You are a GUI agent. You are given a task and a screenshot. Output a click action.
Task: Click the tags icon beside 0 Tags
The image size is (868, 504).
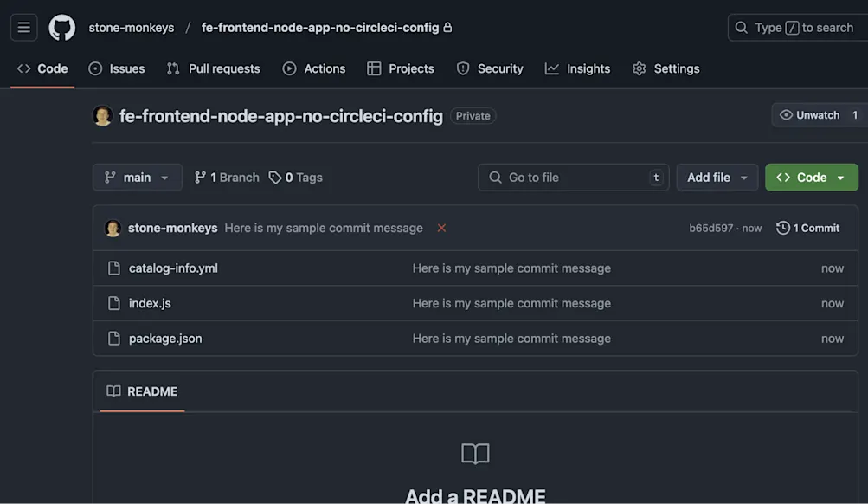(x=275, y=177)
